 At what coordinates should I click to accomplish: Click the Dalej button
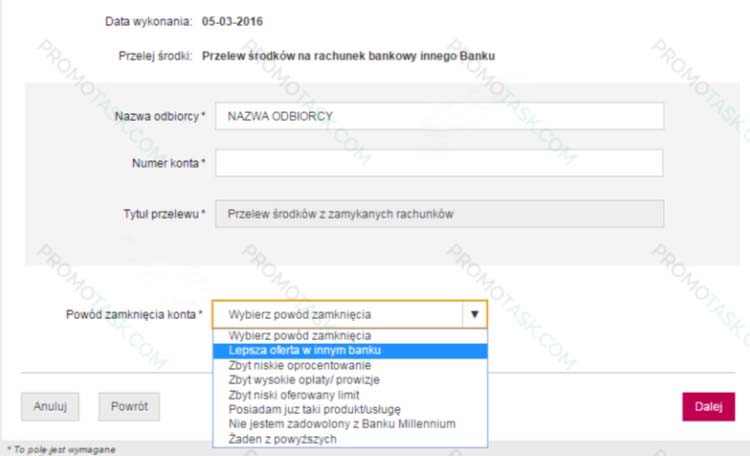tap(708, 407)
